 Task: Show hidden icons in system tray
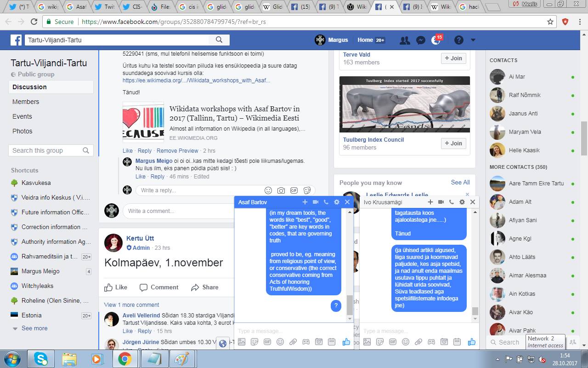click(498, 359)
